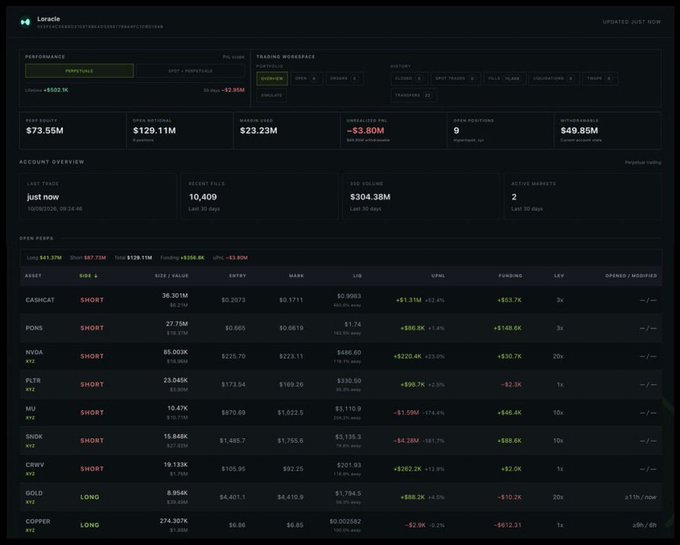
Task: Click the Short $87.73M summary figure
Action: [95, 258]
